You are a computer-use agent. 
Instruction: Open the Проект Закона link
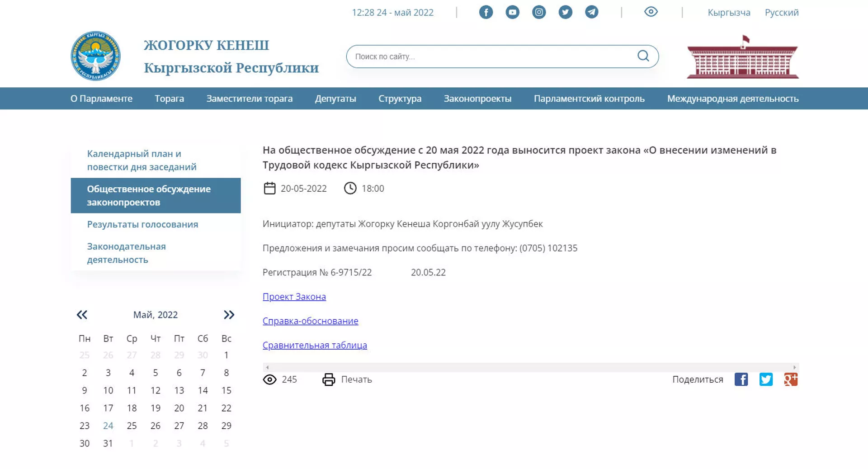click(294, 297)
